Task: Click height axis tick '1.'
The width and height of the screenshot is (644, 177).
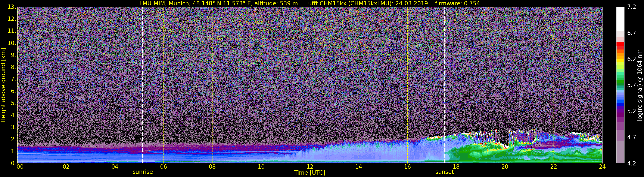Action: 13,151
